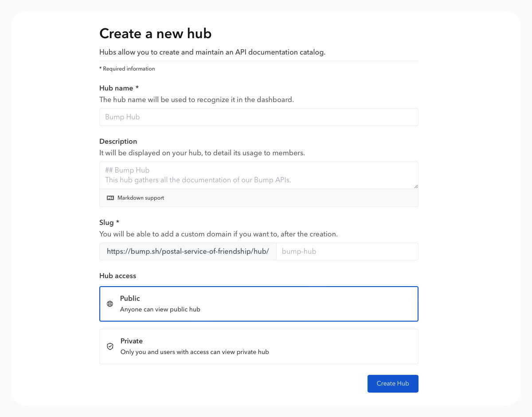Screen dimensions: 532x417
Task: Click the "Hub access" section label
Action: click(117, 276)
